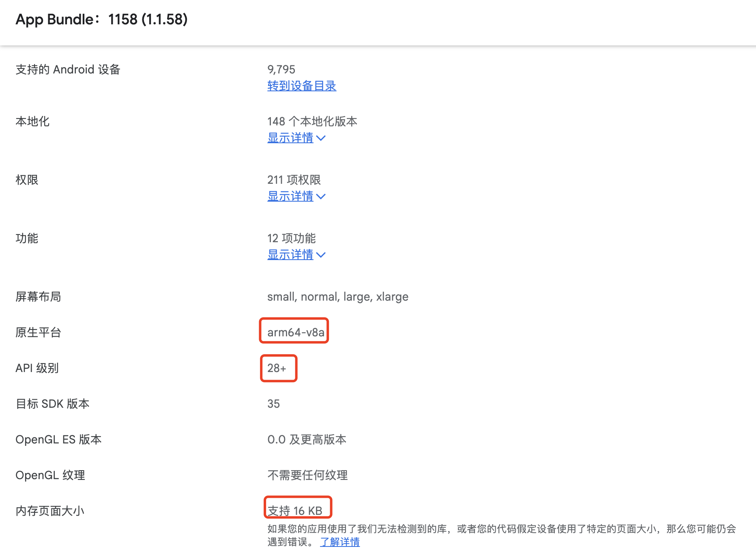Click the 原生平台 row label
This screenshot has height=555, width=756.
(x=39, y=332)
